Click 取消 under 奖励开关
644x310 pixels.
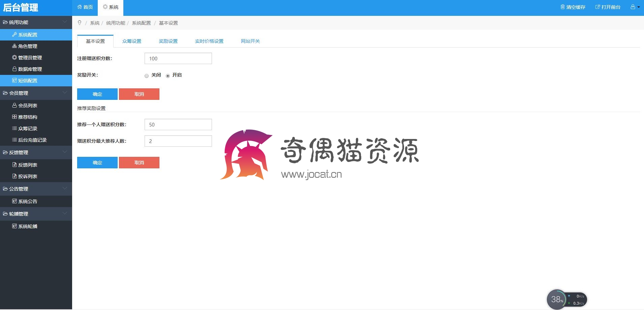tap(139, 94)
